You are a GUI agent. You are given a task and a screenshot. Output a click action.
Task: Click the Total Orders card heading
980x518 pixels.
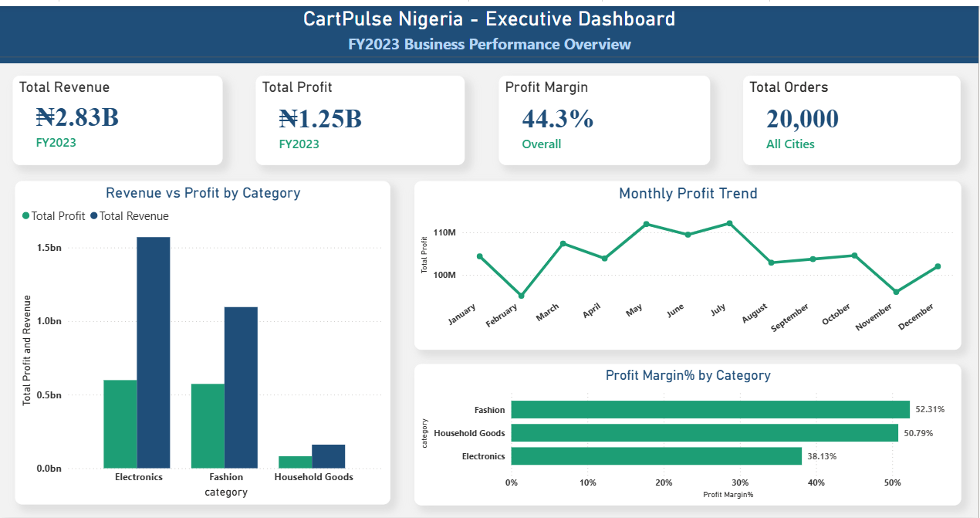pos(789,87)
